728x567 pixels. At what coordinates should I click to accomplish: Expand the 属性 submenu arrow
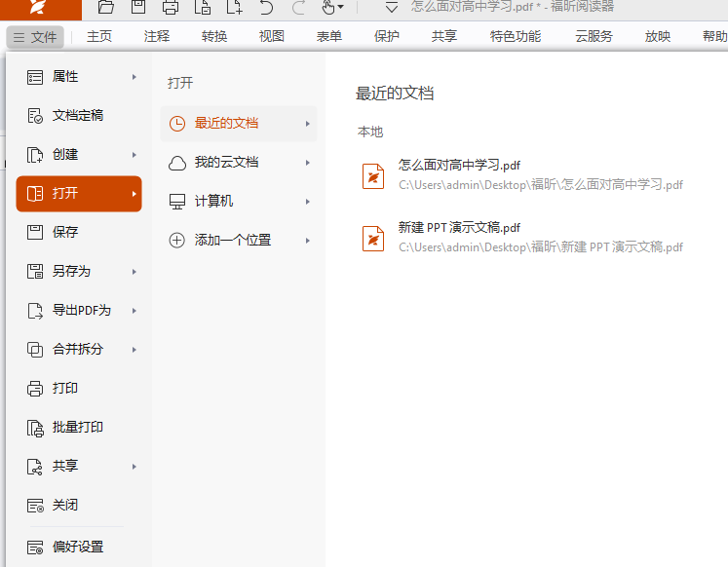(134, 77)
